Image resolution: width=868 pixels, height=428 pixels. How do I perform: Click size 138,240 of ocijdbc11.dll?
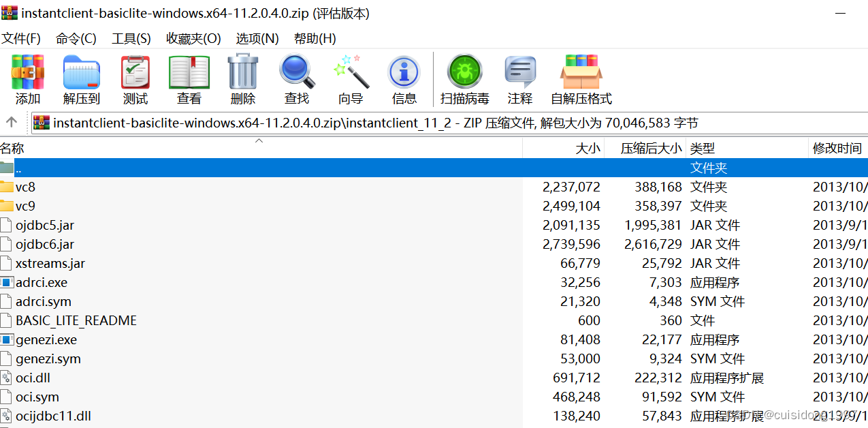pyautogui.click(x=577, y=416)
